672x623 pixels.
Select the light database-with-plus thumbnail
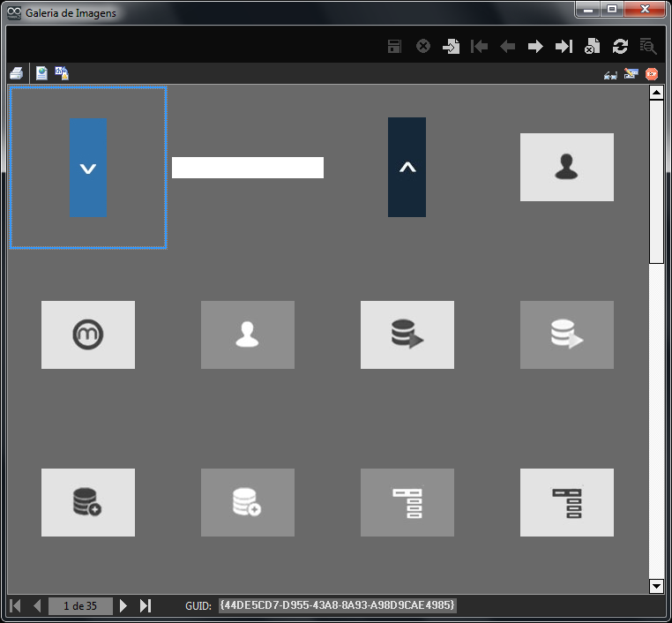pyautogui.click(x=88, y=502)
